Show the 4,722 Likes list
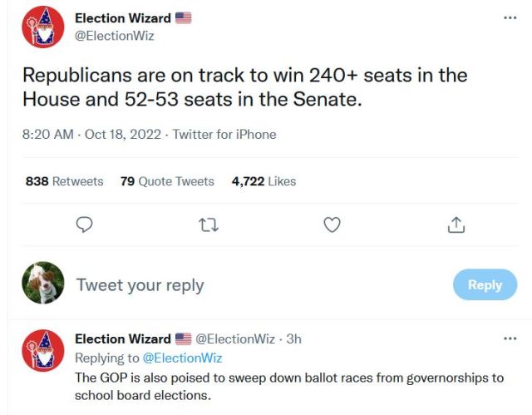Image resolution: width=532 pixels, height=415 pixels. tap(264, 181)
